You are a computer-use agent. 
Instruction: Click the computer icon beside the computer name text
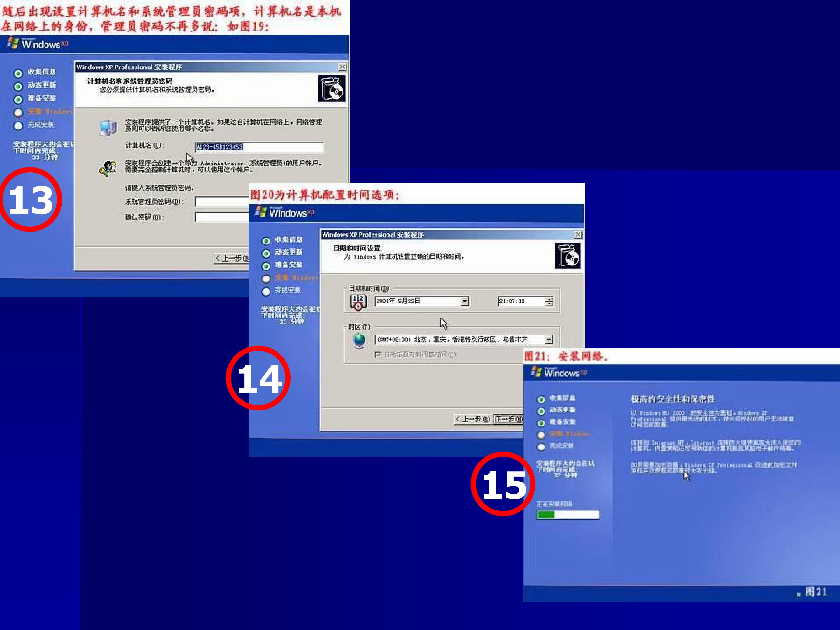(x=108, y=128)
